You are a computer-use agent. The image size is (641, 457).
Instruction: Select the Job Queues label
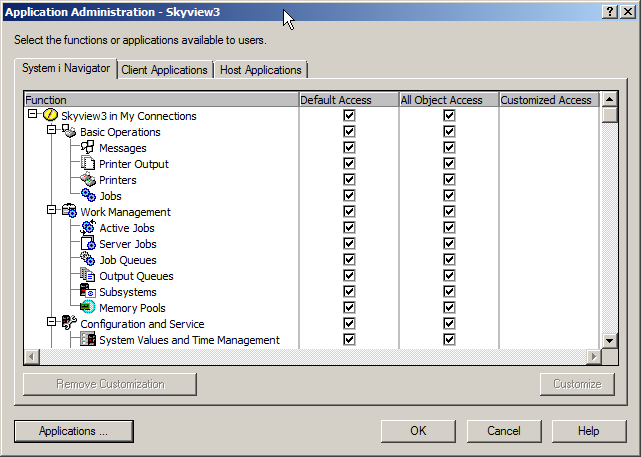coord(128,260)
